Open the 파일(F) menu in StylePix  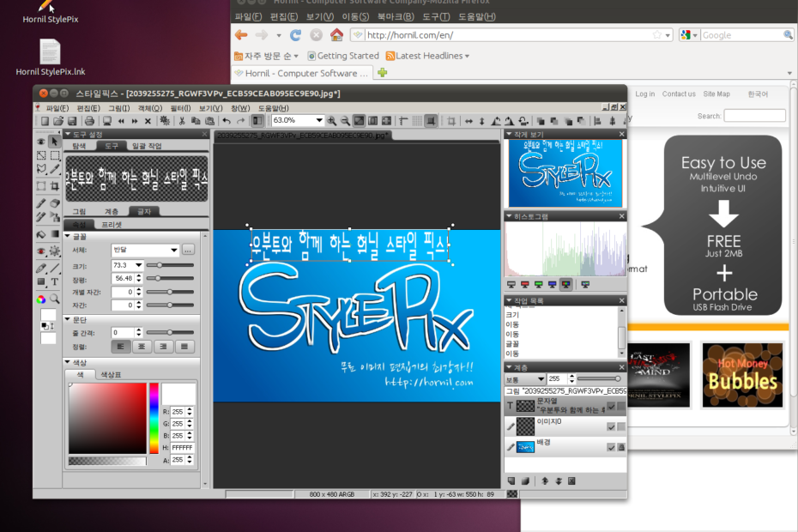coord(57,108)
